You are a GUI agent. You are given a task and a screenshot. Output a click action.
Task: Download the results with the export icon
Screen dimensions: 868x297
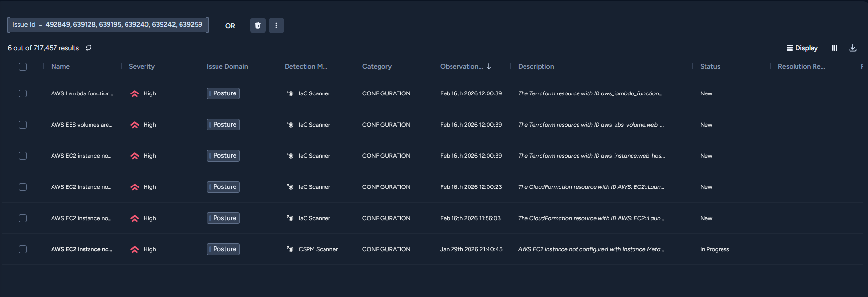pyautogui.click(x=853, y=48)
